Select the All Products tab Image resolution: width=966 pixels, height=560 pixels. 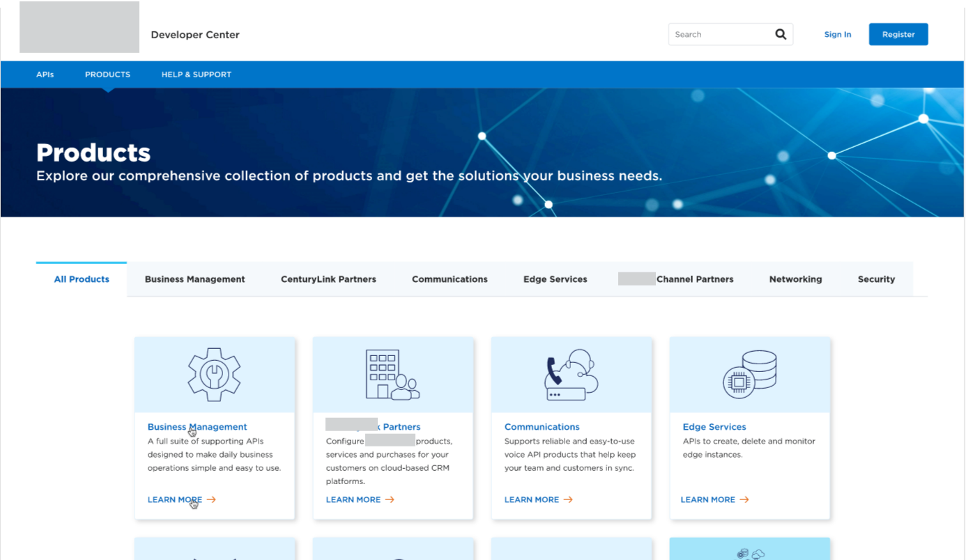click(x=82, y=279)
